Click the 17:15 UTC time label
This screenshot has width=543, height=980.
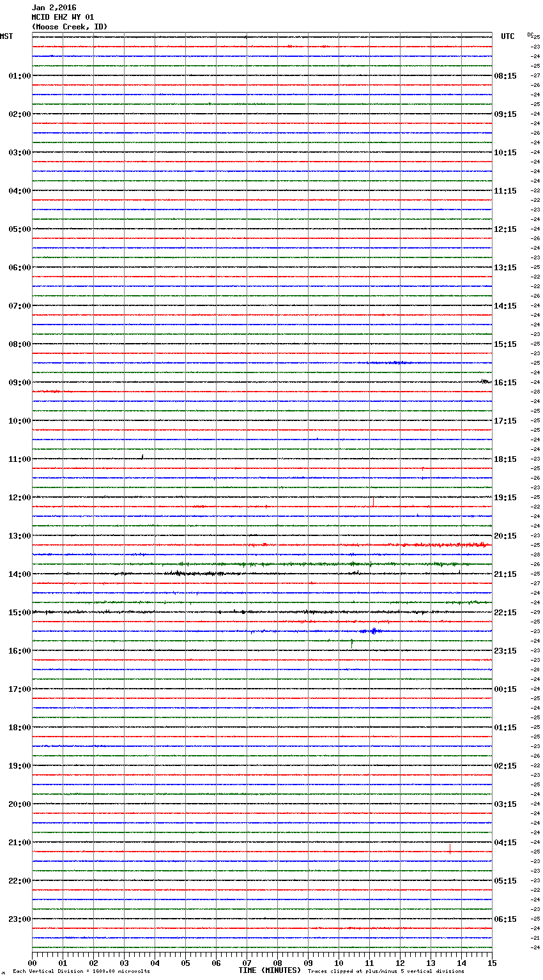(505, 421)
